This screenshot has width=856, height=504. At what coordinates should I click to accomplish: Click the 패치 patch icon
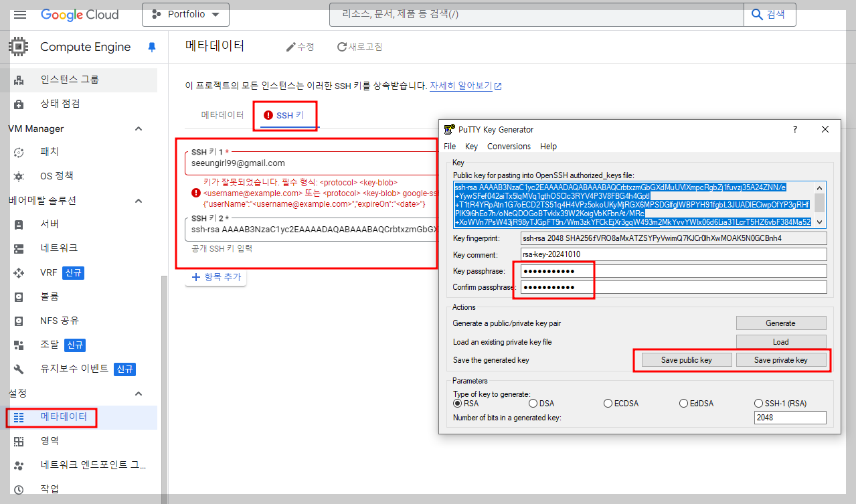(19, 152)
